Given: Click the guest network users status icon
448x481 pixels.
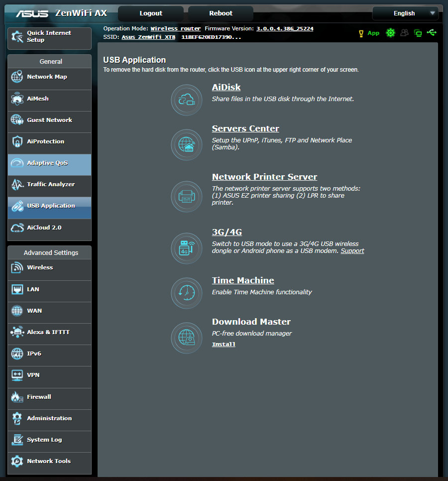Looking at the screenshot, I should click(x=405, y=33).
